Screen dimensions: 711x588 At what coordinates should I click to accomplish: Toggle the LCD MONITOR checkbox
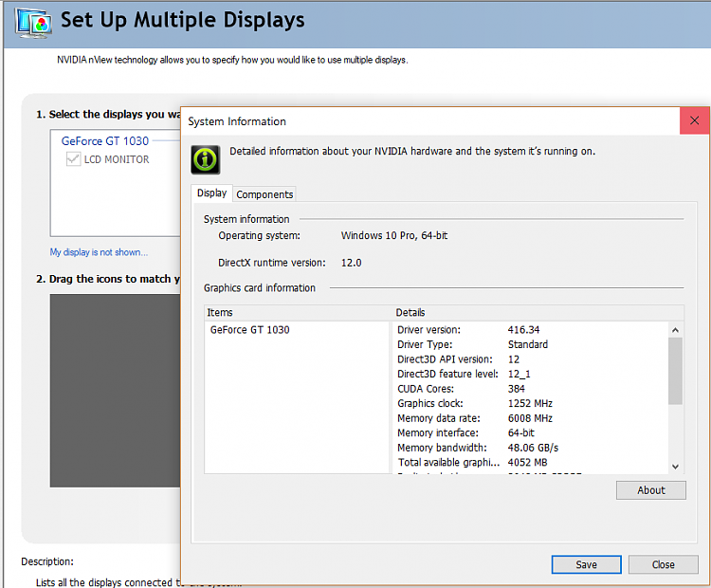tap(73, 159)
